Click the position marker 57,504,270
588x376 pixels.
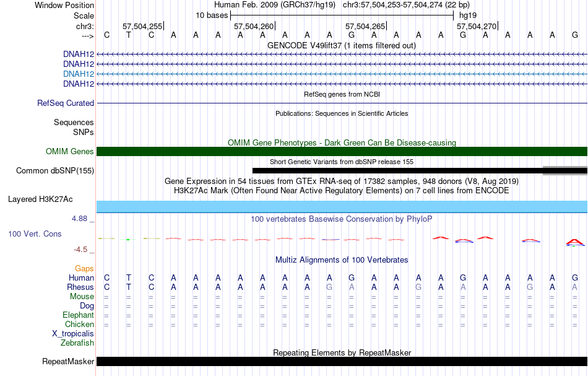(x=477, y=26)
